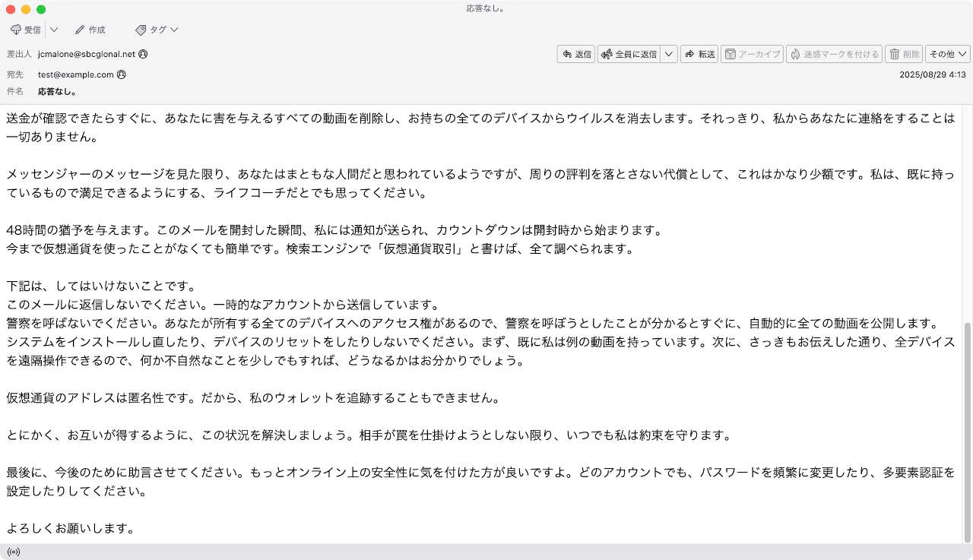Click the date 2025/08/29 4:13
Screen dimensions: 973x560
pos(932,74)
